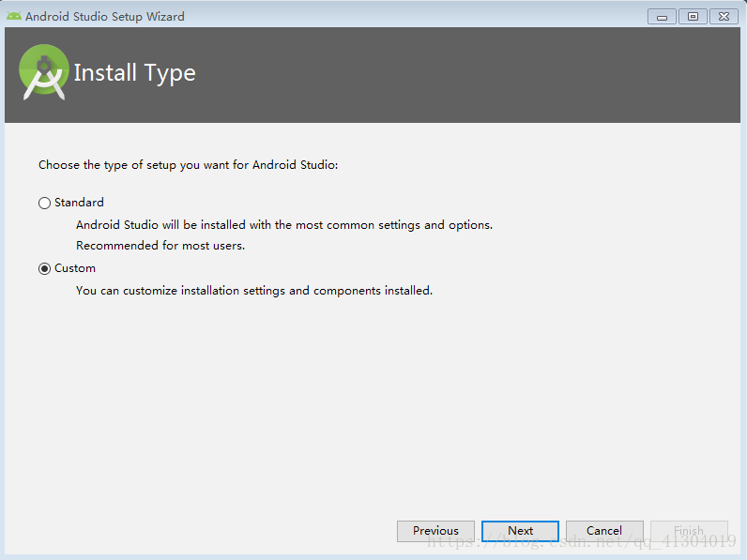Click the Android icon in title bar
Screen dimensions: 747x560
pyautogui.click(x=14, y=16)
